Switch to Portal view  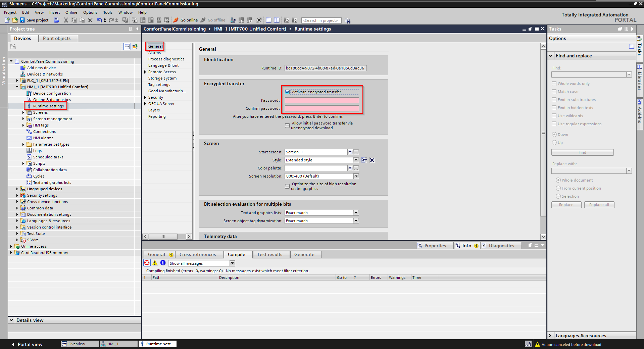pyautogui.click(x=27, y=344)
